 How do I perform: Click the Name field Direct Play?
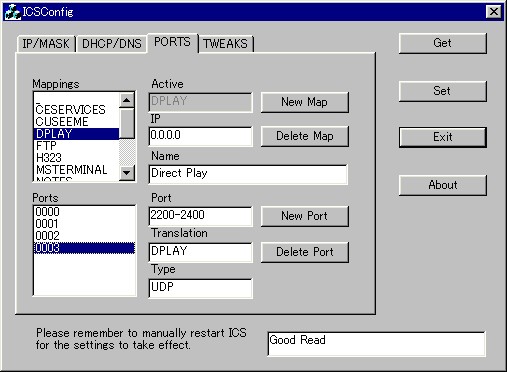click(x=248, y=174)
